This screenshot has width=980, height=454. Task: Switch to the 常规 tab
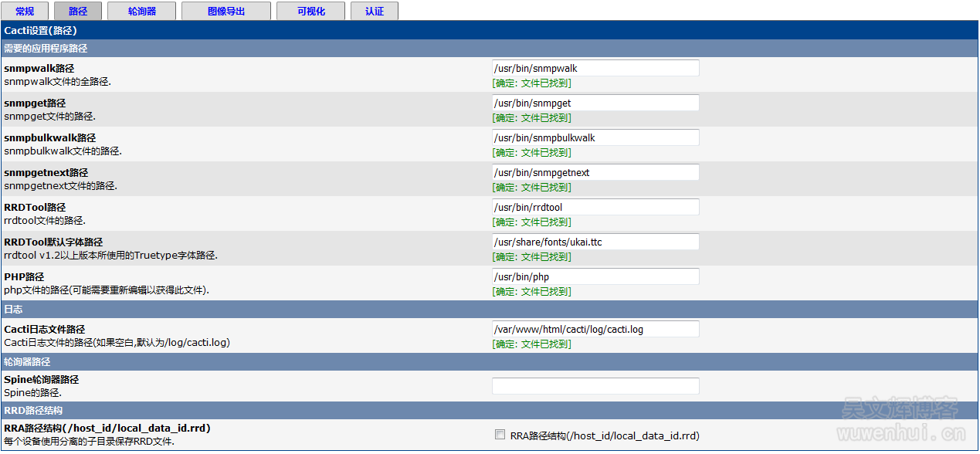click(25, 12)
